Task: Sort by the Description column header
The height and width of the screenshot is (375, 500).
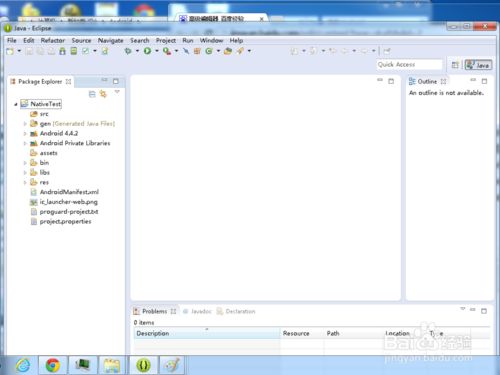Action: [207, 333]
